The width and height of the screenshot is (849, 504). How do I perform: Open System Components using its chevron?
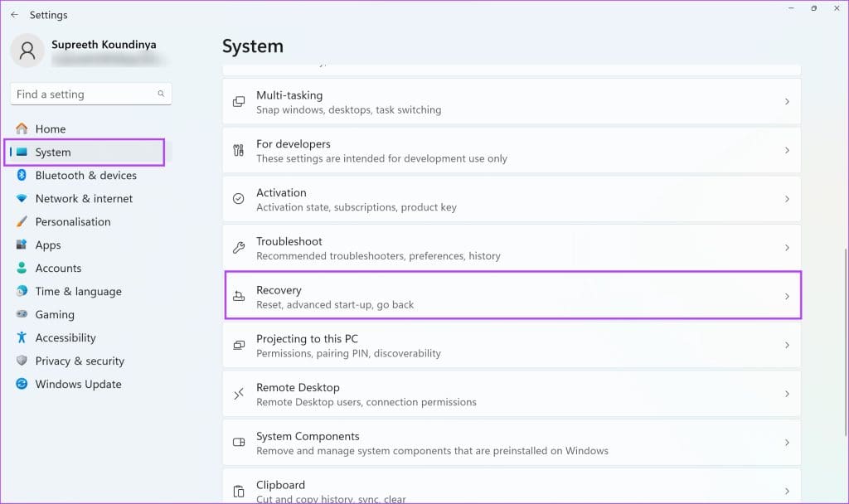pos(787,442)
